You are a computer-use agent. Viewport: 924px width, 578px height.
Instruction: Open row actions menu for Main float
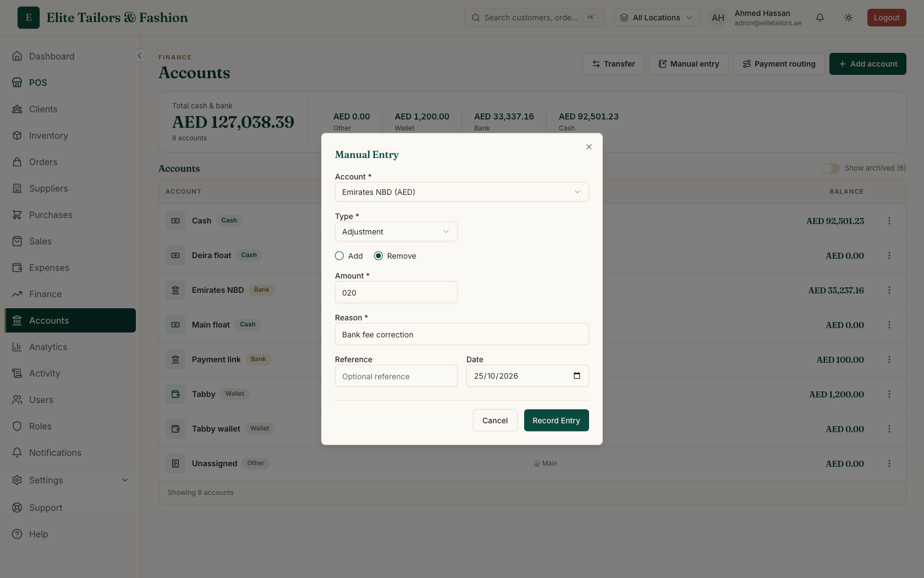pyautogui.click(x=889, y=325)
